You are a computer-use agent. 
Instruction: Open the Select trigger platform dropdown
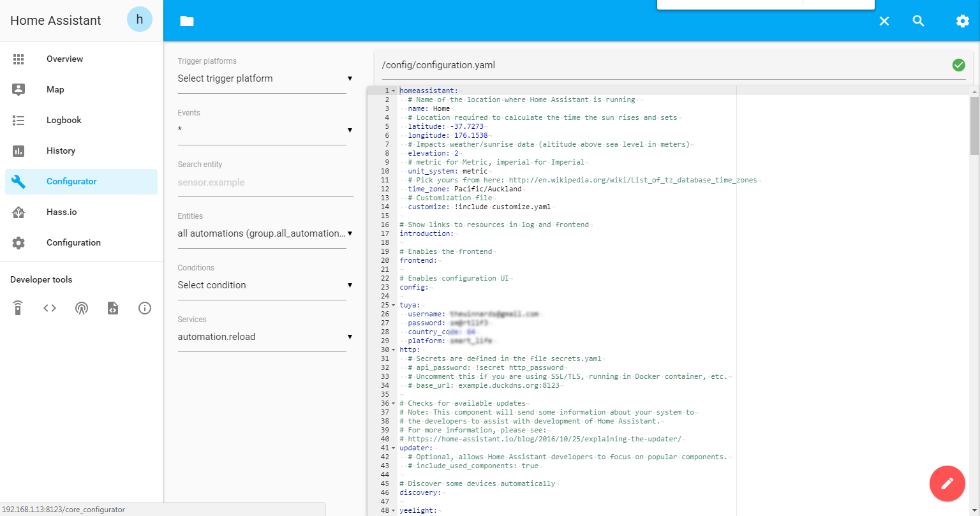(x=262, y=78)
